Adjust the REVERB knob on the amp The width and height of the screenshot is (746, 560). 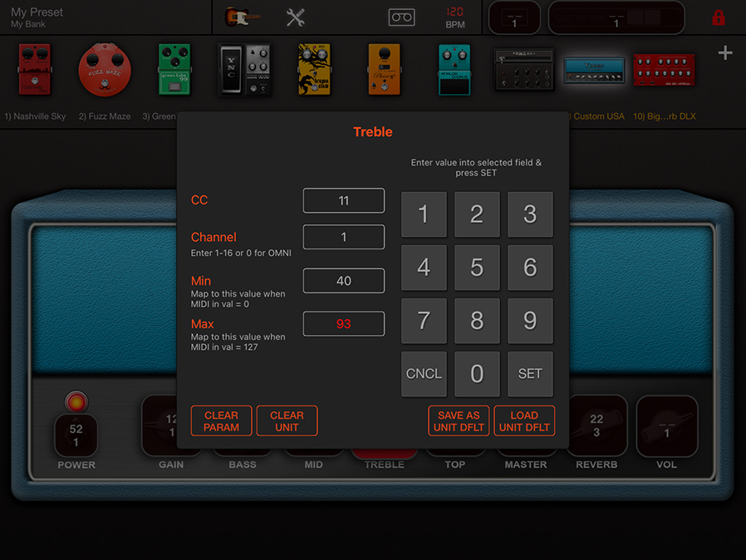pyautogui.click(x=596, y=425)
